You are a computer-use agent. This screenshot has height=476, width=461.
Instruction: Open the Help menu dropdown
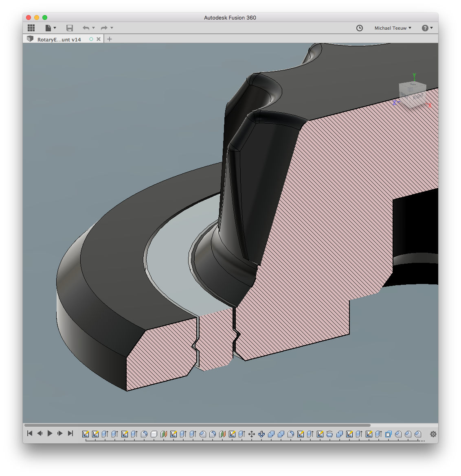tap(427, 28)
